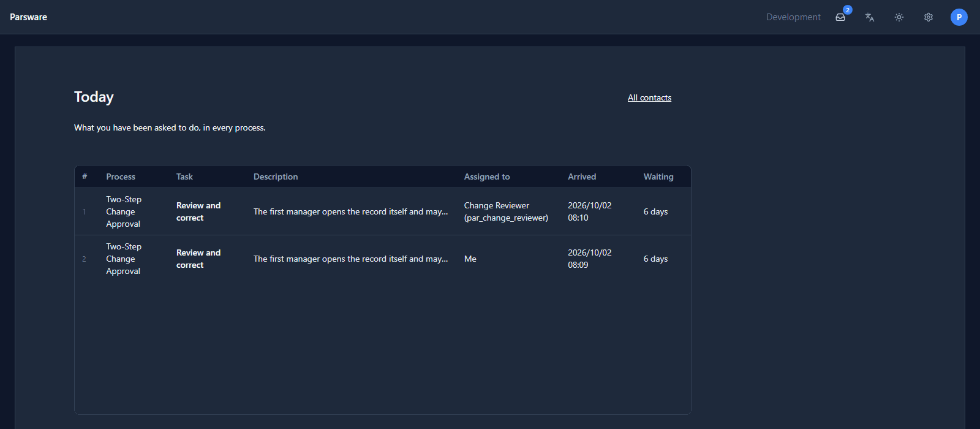Screen dimensions: 980x429
Task: Click row number 2
Action: (x=84, y=259)
